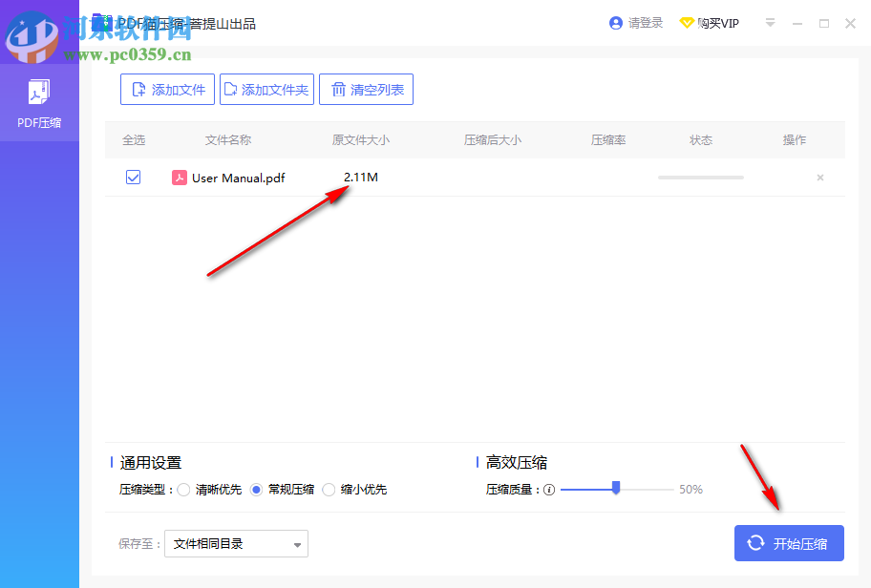The width and height of the screenshot is (871, 588).
Task: Toggle the 全选 select-all checkbox
Action: click(x=133, y=139)
